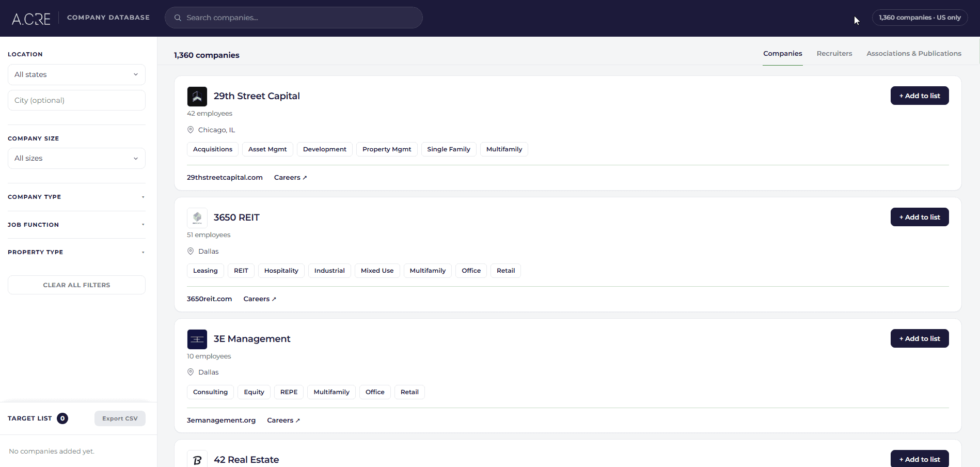
Task: Click the 51 employees text
Action: (209, 235)
